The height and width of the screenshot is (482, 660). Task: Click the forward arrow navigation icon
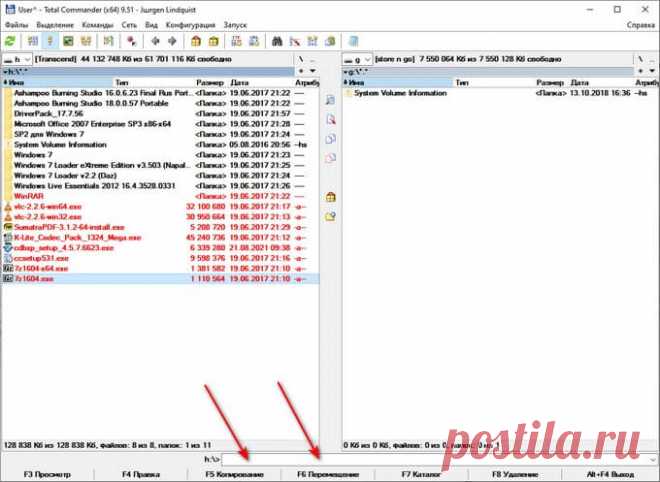click(x=172, y=42)
